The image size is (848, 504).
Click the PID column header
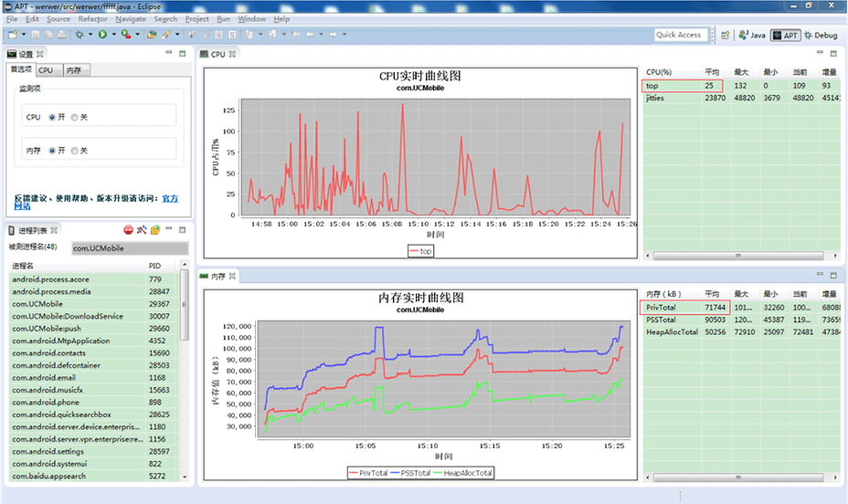pyautogui.click(x=161, y=266)
